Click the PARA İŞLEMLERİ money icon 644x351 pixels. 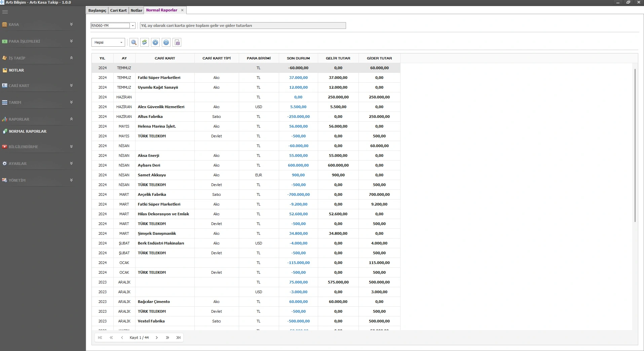(5, 41)
